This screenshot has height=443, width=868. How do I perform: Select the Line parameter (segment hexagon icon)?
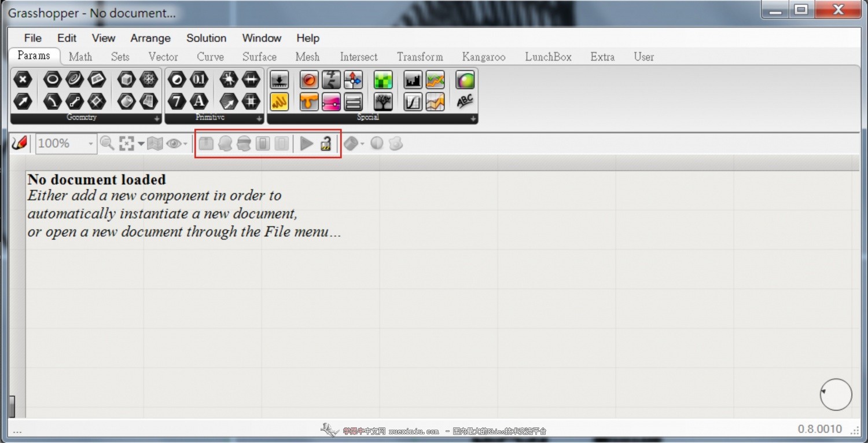tap(75, 101)
